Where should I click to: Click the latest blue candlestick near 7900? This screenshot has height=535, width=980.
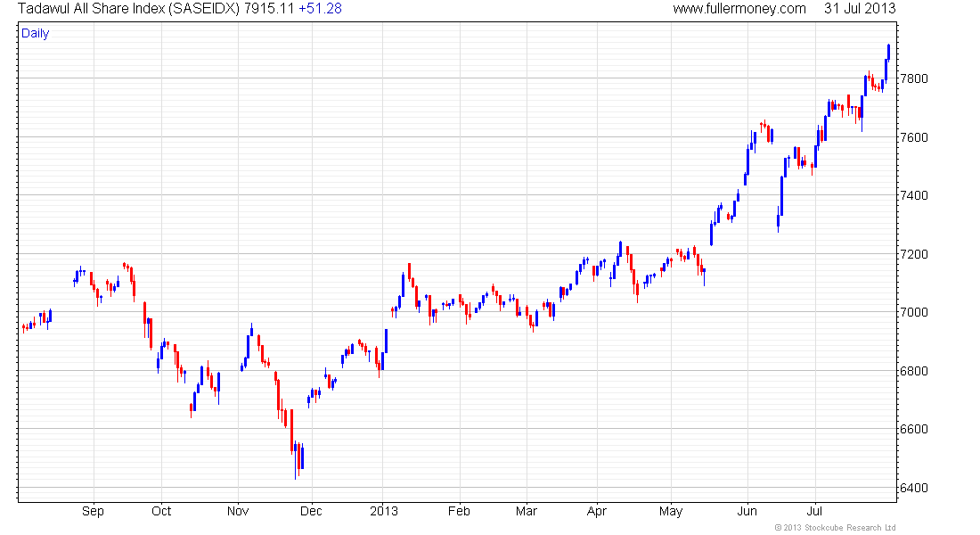point(889,53)
